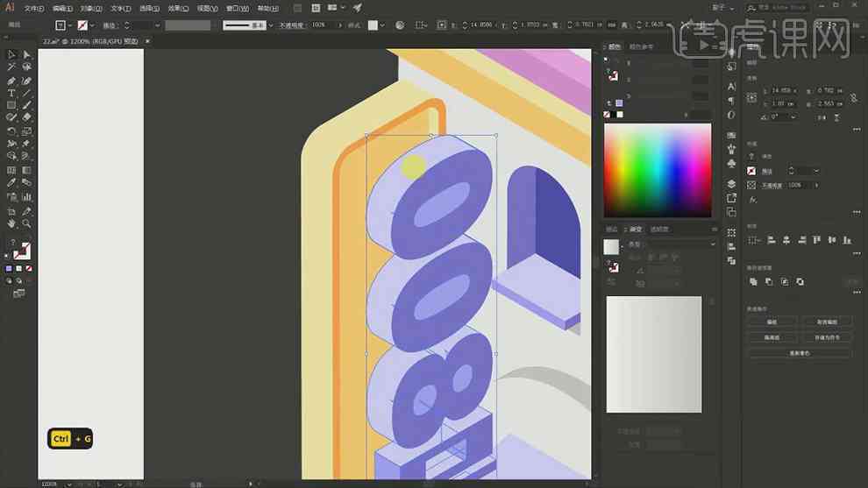This screenshot has height=488, width=868.
Task: Open the 编辑 (Edit) menu
Action: (62, 8)
